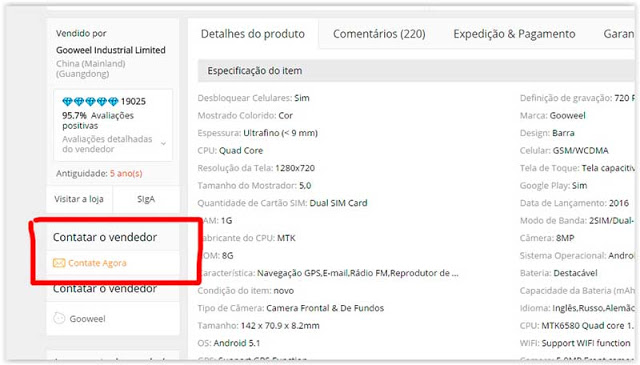Screen dimensions: 640x365
Task: Click Tamanho: 142 x 70.9 x 8.2mm row
Action: pos(258,326)
